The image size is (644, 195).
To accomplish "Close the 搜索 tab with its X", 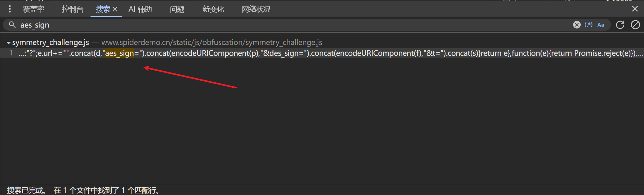I will pos(115,9).
